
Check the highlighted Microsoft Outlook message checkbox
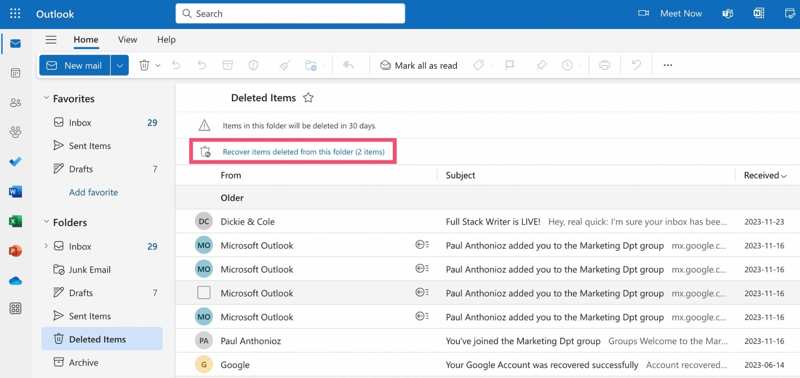pos(204,293)
